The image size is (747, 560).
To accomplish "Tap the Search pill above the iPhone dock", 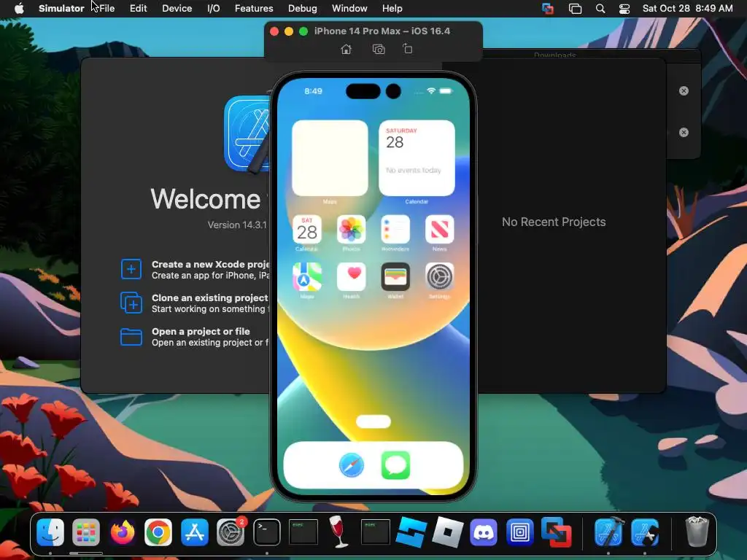I will (x=373, y=421).
